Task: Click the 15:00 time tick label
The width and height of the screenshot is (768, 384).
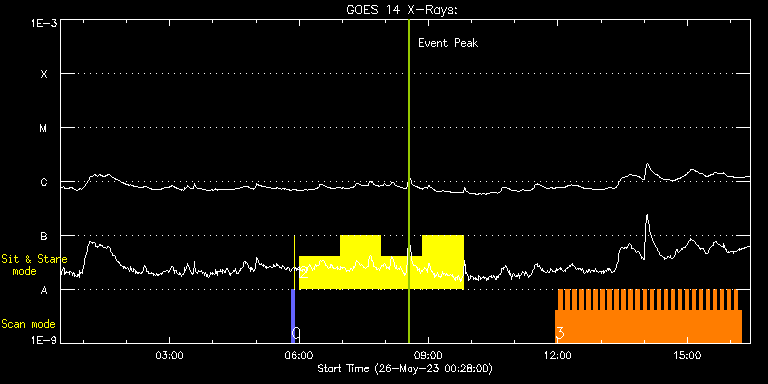Action: pyautogui.click(x=687, y=355)
